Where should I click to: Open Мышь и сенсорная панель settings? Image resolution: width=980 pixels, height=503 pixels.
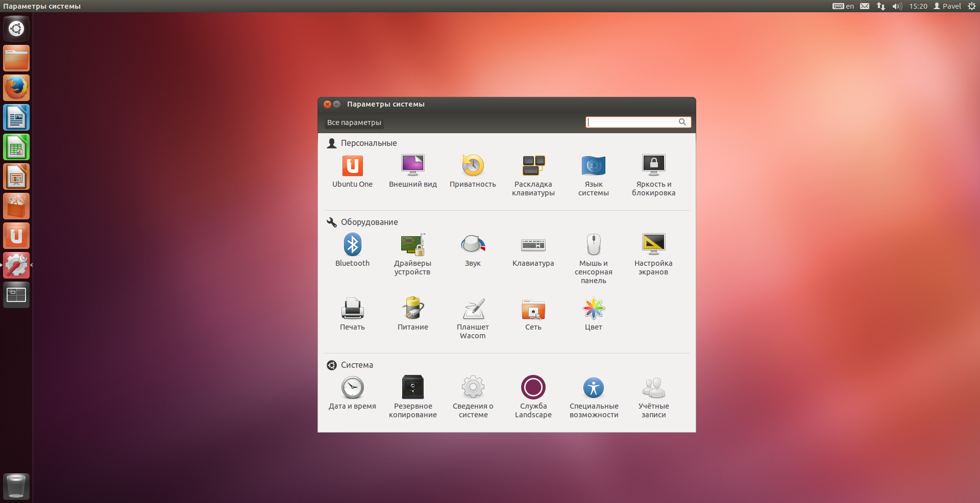[x=593, y=259]
